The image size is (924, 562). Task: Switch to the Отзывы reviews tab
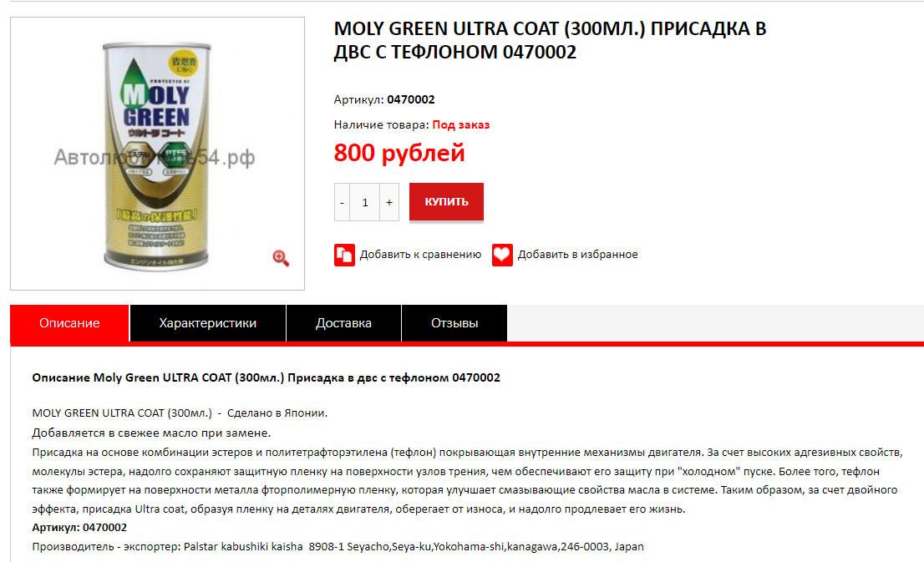click(454, 323)
